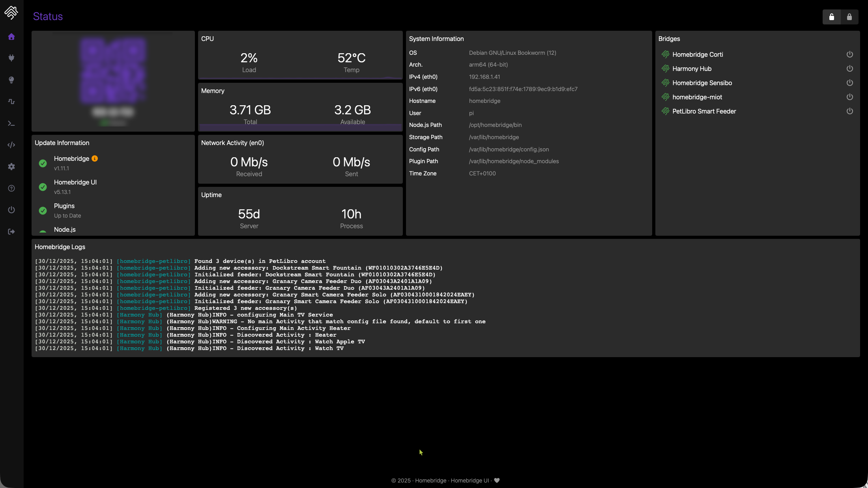Click the blurred QR code pairing image
The image size is (868, 488).
click(113, 71)
